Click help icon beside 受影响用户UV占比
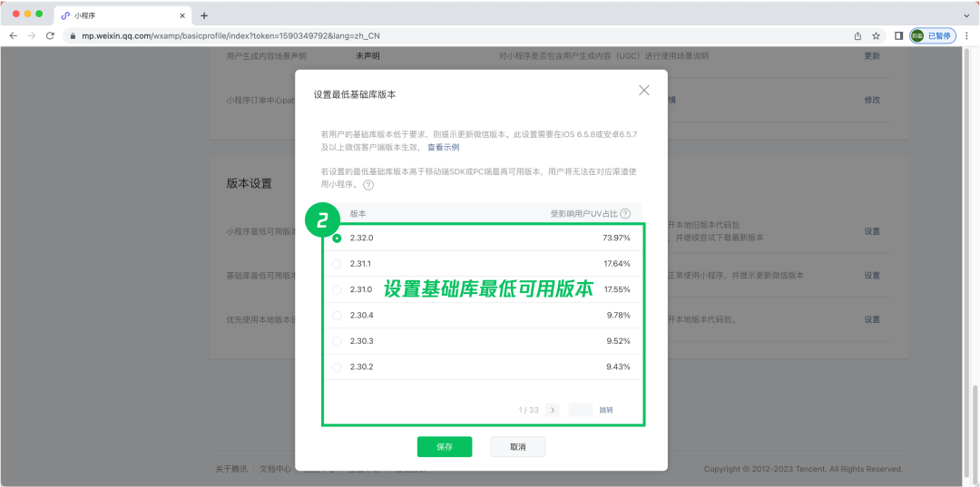This screenshot has width=980, height=487. (625, 213)
